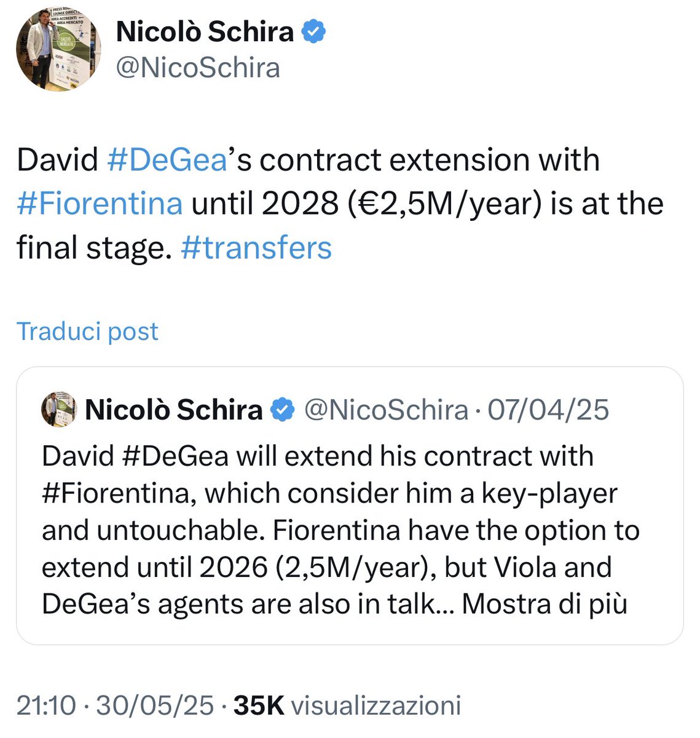This screenshot has height=738, width=700.
Task: Open the #Fiorentina hashtag in main post
Action: (100, 204)
